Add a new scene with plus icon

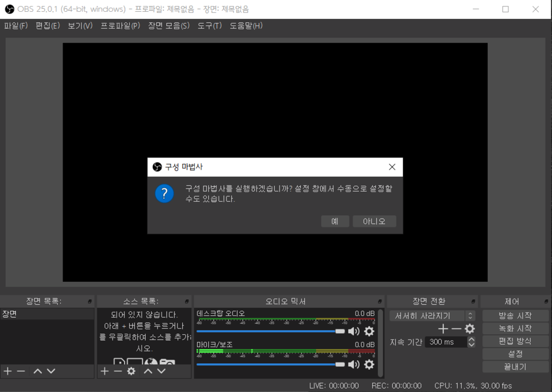[8, 371]
